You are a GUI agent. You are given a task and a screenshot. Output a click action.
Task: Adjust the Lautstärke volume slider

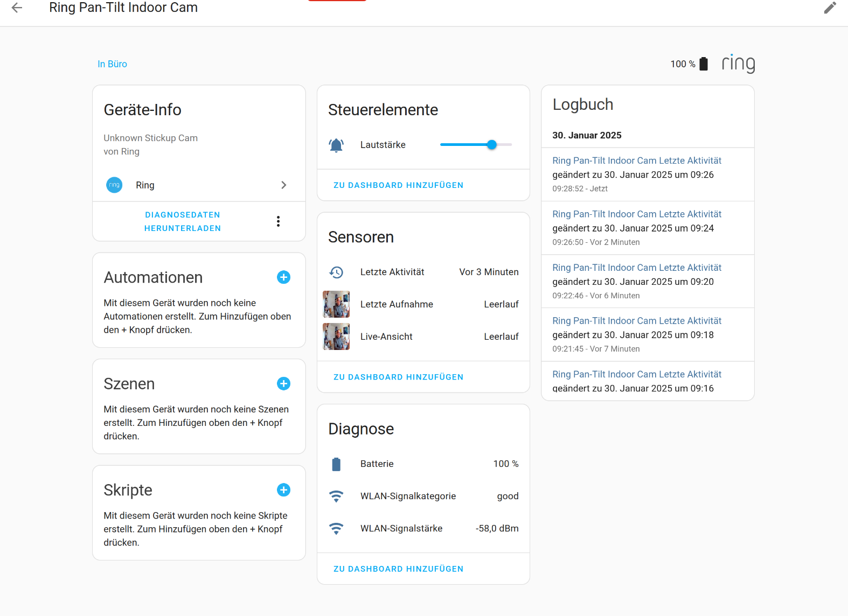tap(476, 144)
